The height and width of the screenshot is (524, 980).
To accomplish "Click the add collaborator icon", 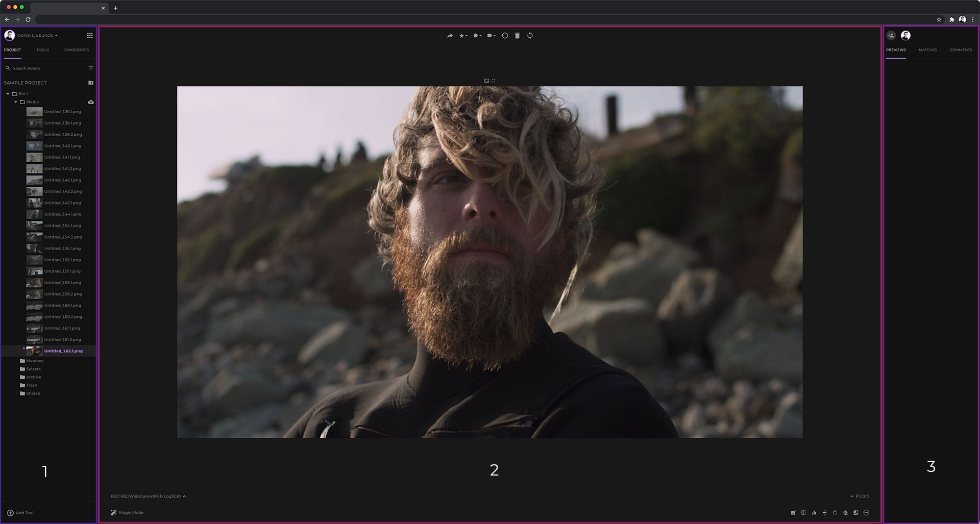I will [891, 35].
